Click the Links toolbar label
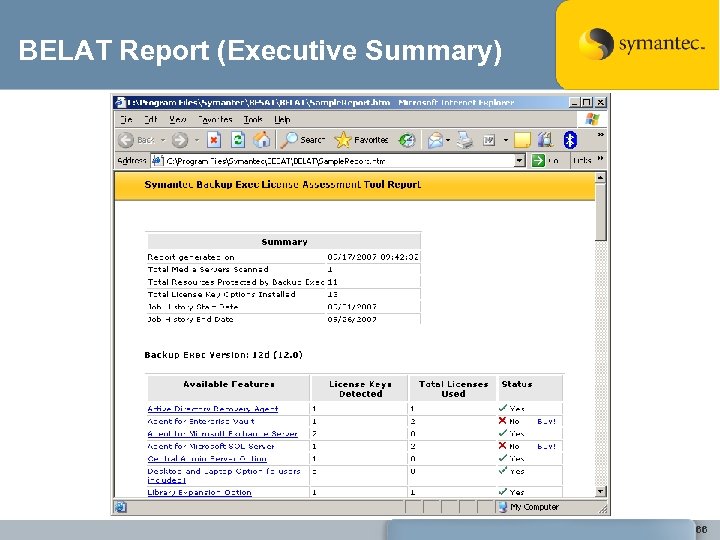The height and width of the screenshot is (540, 720). (582, 161)
